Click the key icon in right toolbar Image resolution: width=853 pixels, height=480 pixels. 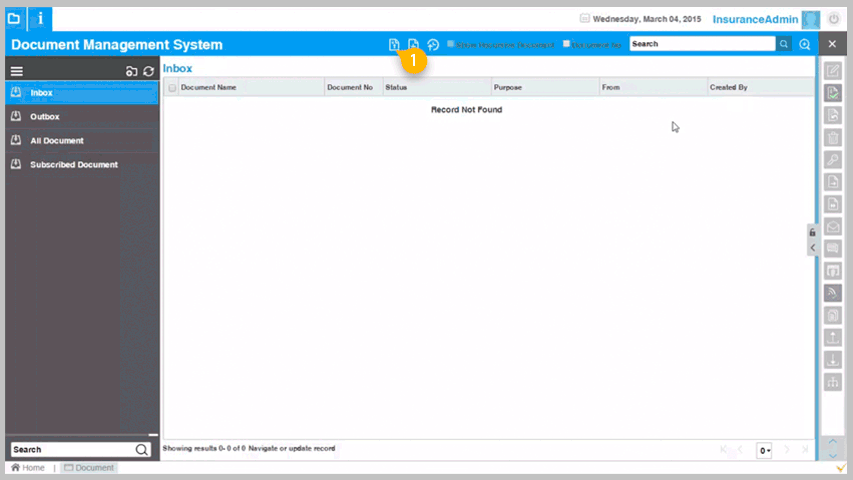click(833, 160)
